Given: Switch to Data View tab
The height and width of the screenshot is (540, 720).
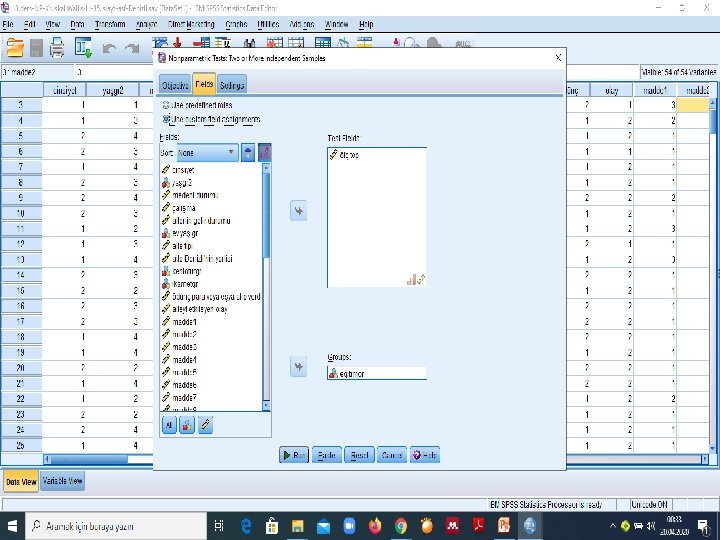Looking at the screenshot, I should 21,482.
